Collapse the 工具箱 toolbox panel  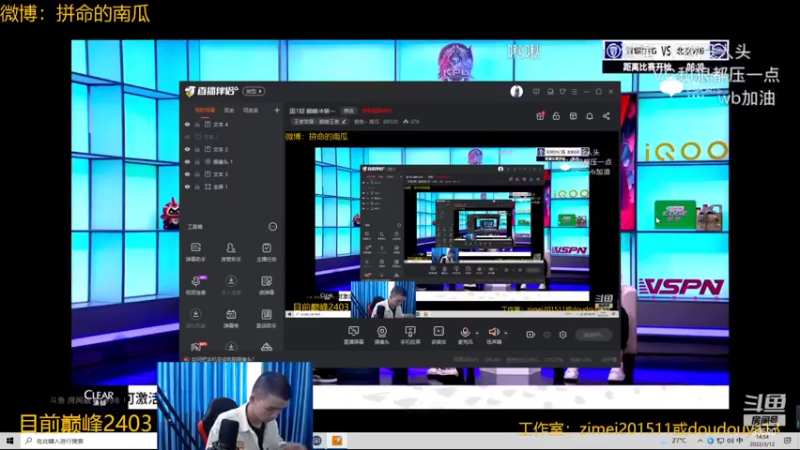[273, 227]
